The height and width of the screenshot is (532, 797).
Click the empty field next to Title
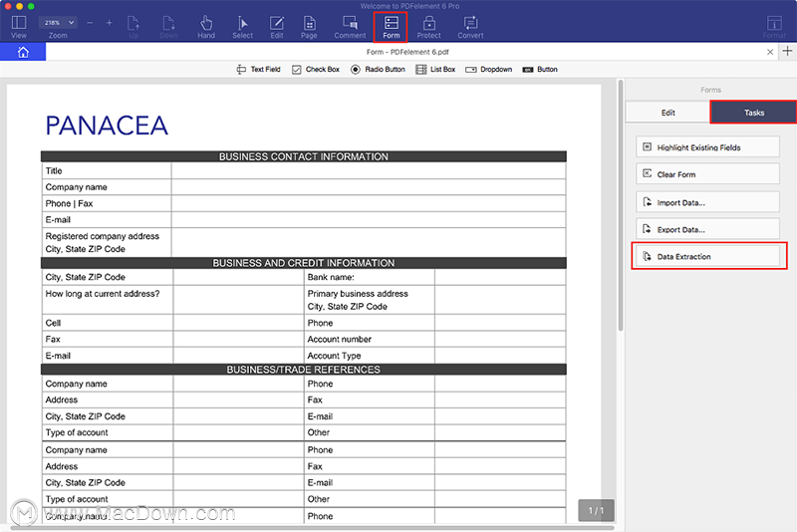click(x=369, y=170)
